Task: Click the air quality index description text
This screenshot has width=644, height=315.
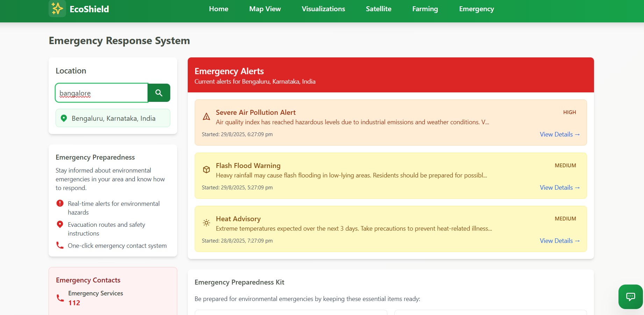Action: click(x=352, y=122)
